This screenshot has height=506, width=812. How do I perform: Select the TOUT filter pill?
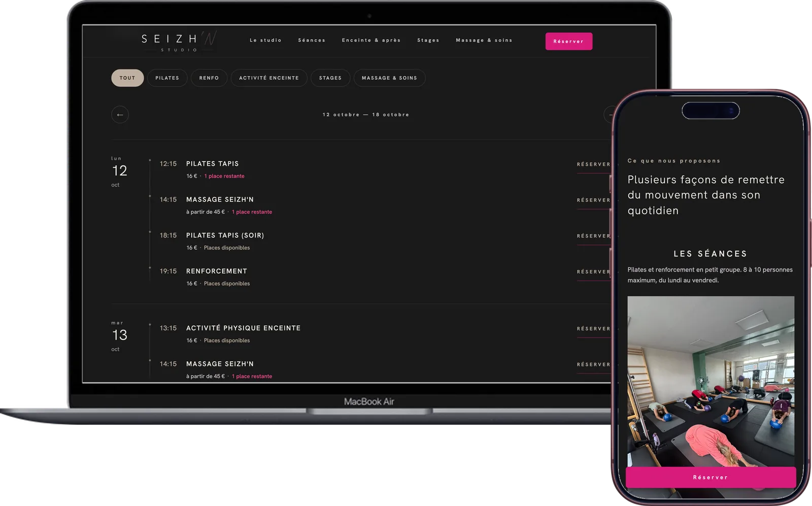click(127, 78)
